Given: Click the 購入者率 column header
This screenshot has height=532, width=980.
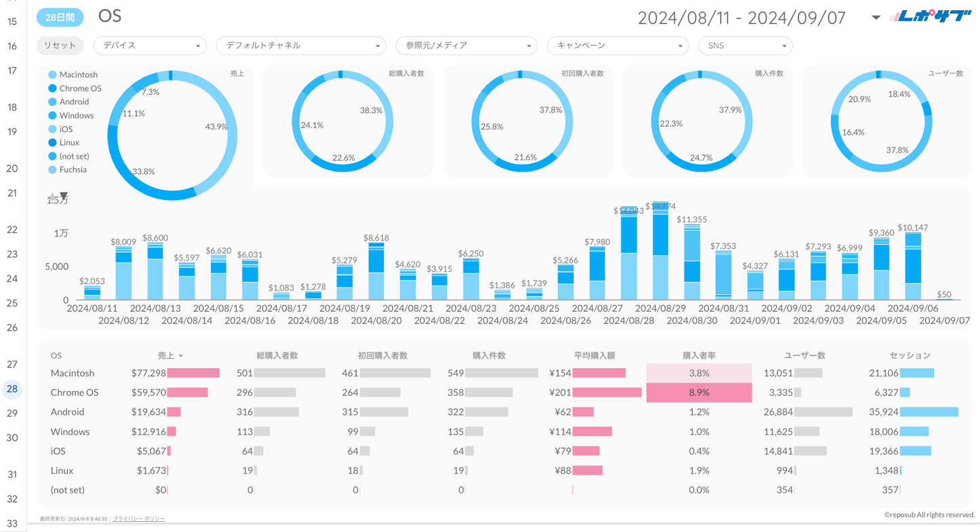Looking at the screenshot, I should point(699,355).
